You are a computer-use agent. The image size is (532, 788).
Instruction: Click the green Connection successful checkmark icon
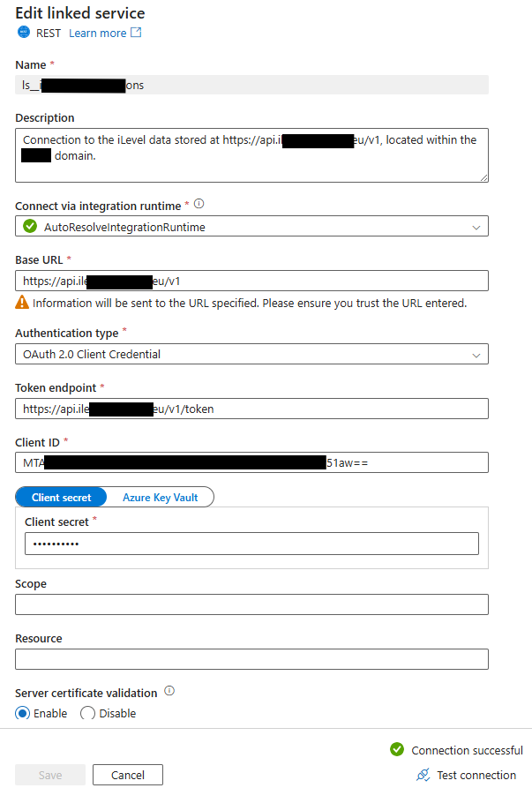(x=397, y=750)
